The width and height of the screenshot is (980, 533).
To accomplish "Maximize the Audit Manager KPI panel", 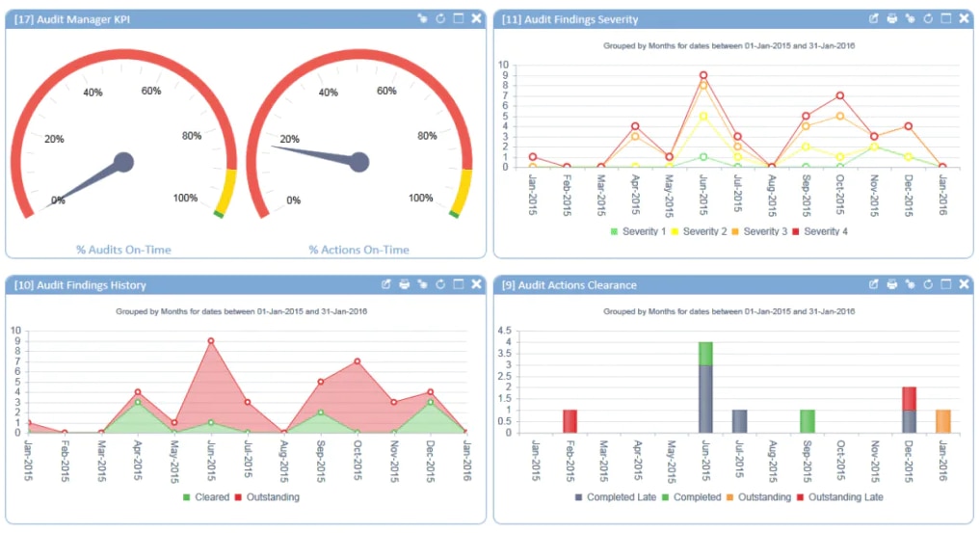I will tap(458, 18).
